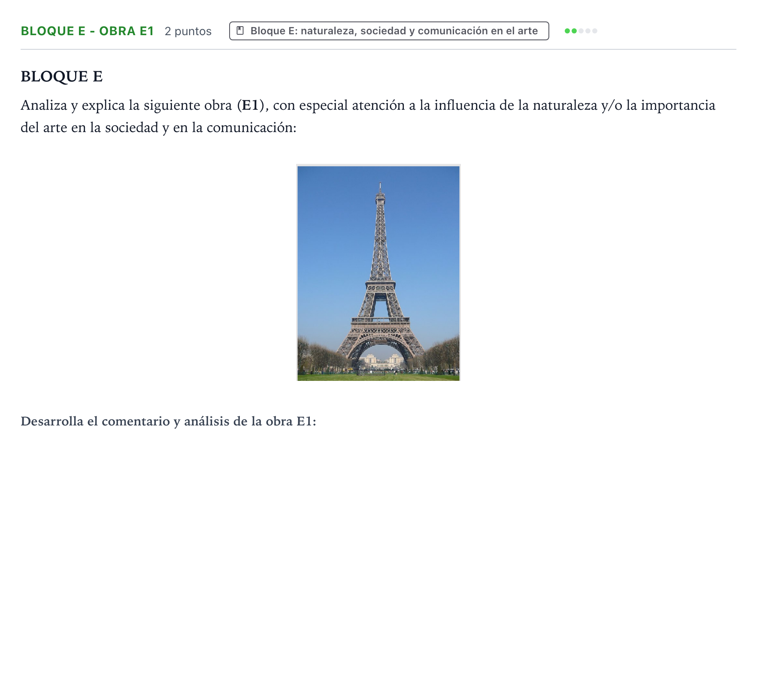
Task: Open the Bloque E: naturaleza, sociedad y comunicación tag
Action: tap(389, 31)
